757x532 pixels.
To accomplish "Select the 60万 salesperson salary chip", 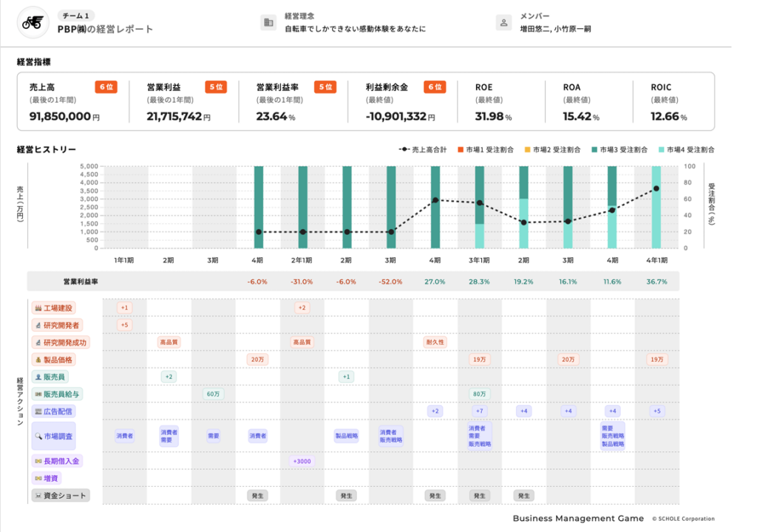I will click(213, 394).
